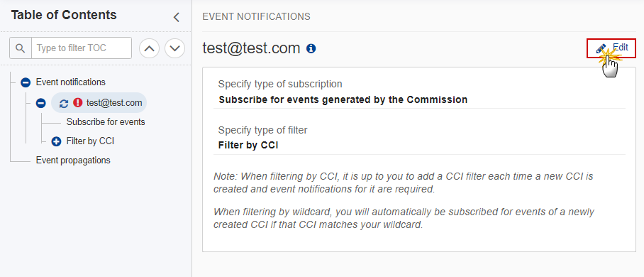Click the Edit pencil icon
Screen dimensions: 644x277
point(601,48)
